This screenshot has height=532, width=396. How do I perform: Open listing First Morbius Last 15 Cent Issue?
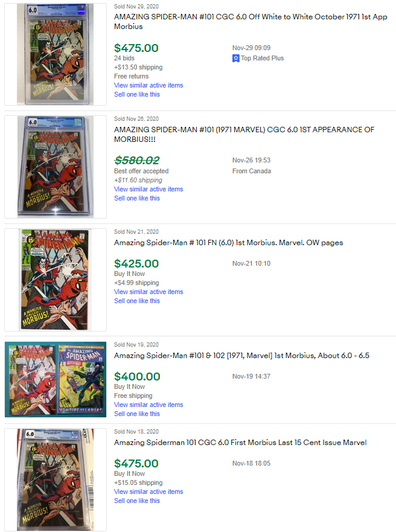(240, 443)
